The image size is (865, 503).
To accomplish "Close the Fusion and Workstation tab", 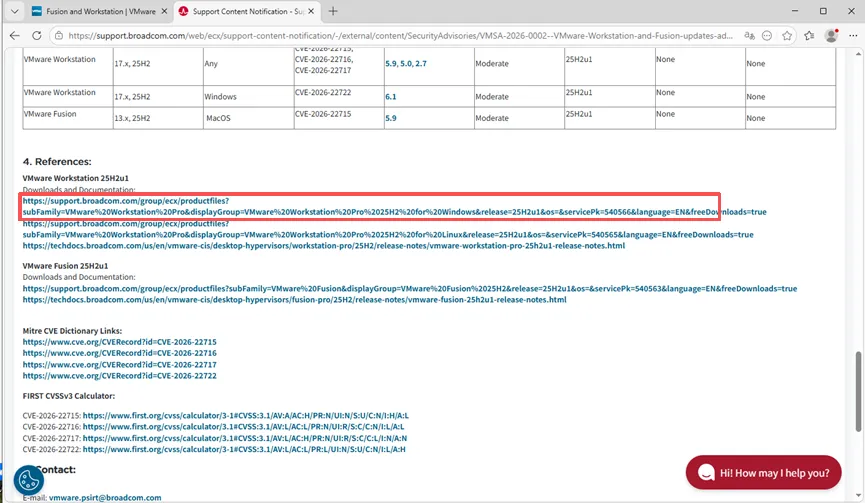I will (164, 11).
